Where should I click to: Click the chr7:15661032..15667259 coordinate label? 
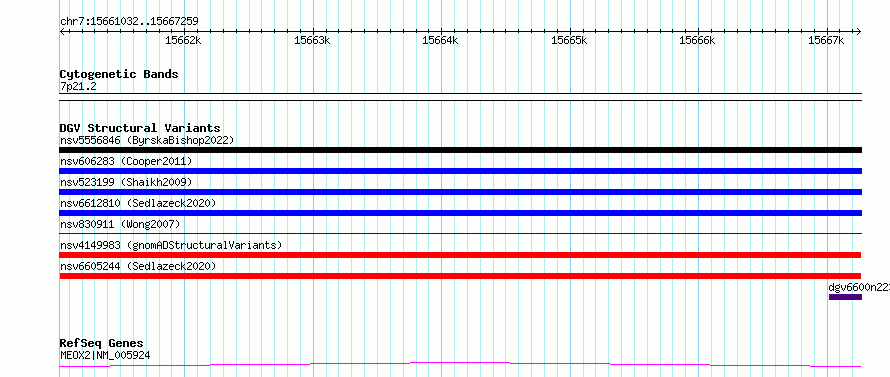click(129, 22)
